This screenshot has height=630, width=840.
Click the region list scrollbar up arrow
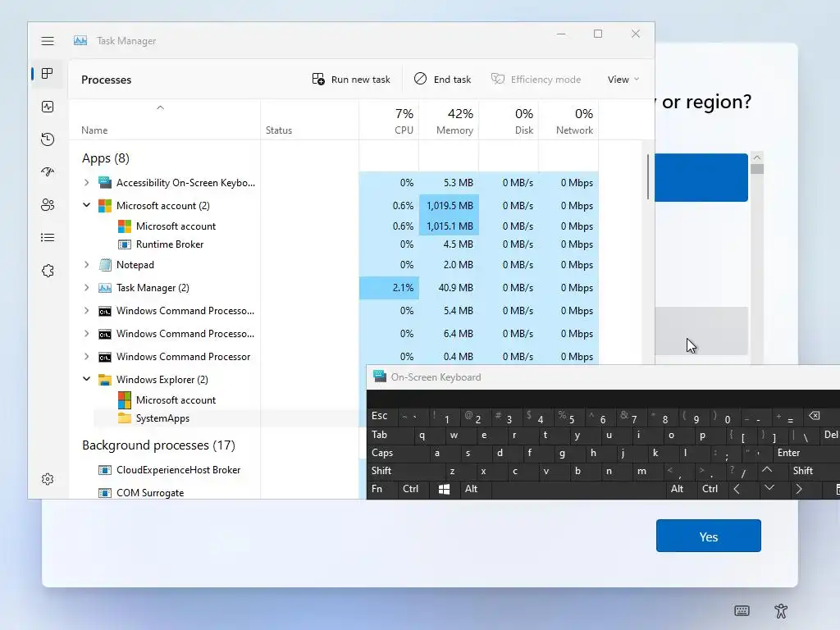tap(757, 157)
